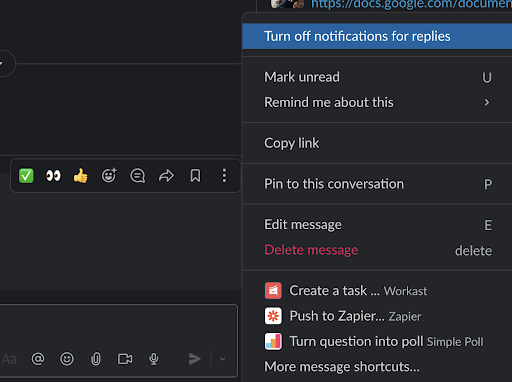Viewport: 512px width, 382px height.
Task: React with the white check mark emoji
Action: (26, 176)
